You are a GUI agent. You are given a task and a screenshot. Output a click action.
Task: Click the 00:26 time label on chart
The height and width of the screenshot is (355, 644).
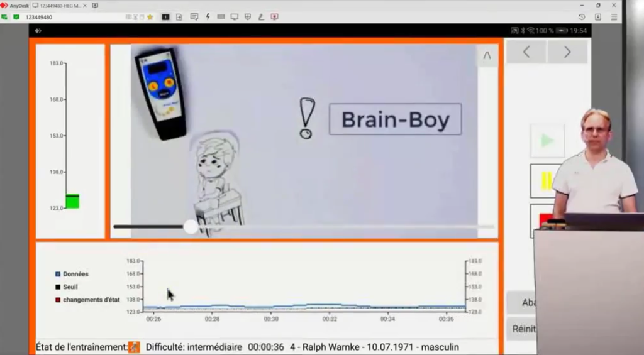pyautogui.click(x=153, y=319)
